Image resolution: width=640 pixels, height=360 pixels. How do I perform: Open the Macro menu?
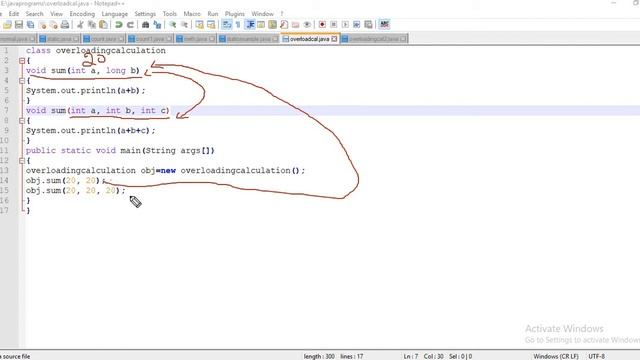coord(192,13)
